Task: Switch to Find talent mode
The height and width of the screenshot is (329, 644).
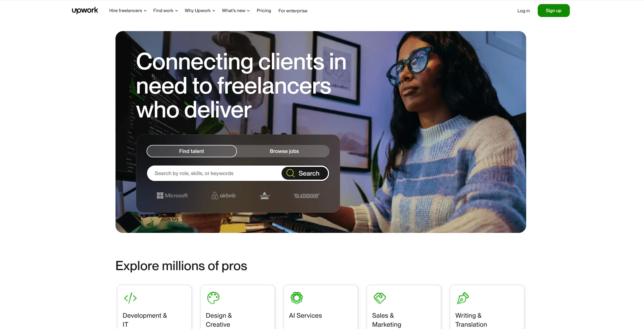Action: coord(191,151)
